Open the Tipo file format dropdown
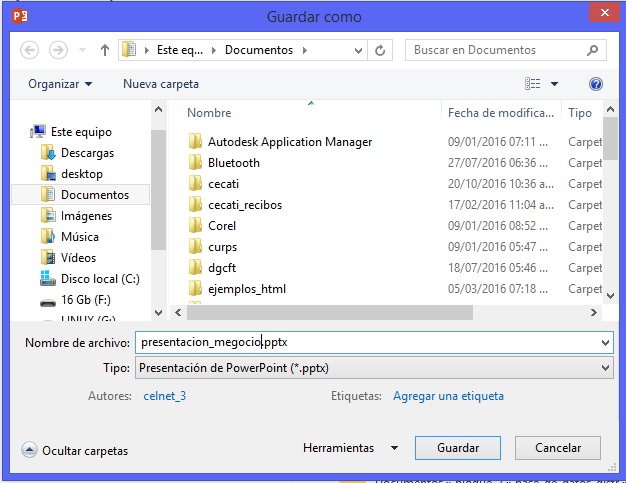This screenshot has width=626, height=483. [372, 368]
